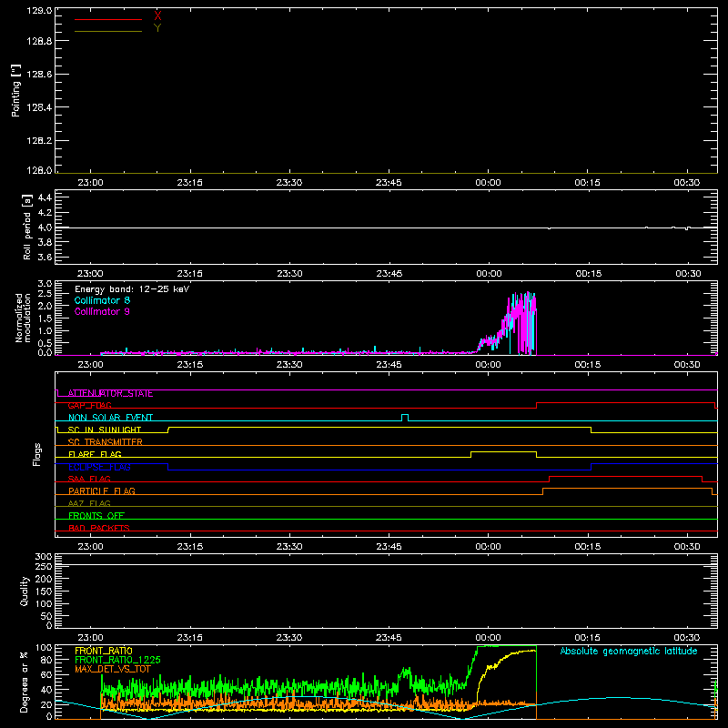728x728 pixels.
Task: Click the 128.6 tick on the Pointing axis
Action: click(39, 75)
